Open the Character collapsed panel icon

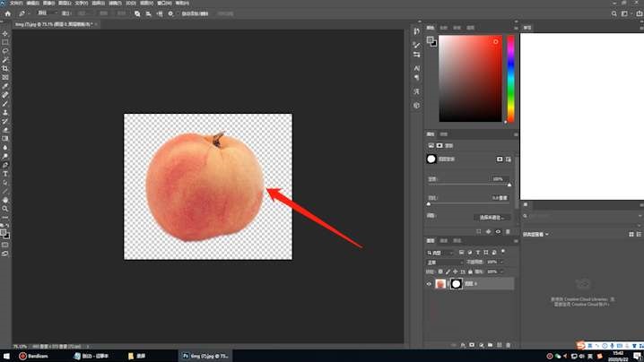point(416,68)
